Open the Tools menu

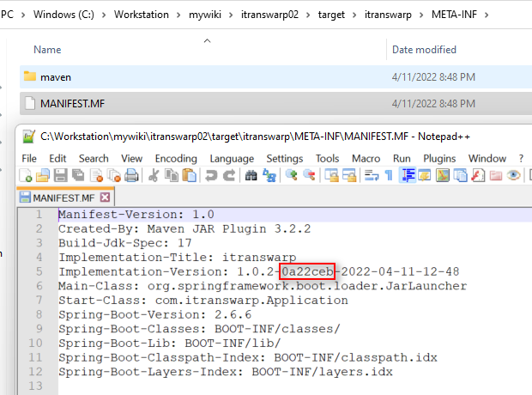[x=328, y=158]
